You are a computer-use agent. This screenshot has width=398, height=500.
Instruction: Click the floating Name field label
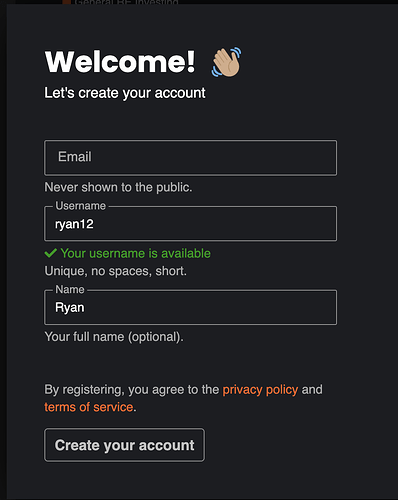click(x=70, y=289)
